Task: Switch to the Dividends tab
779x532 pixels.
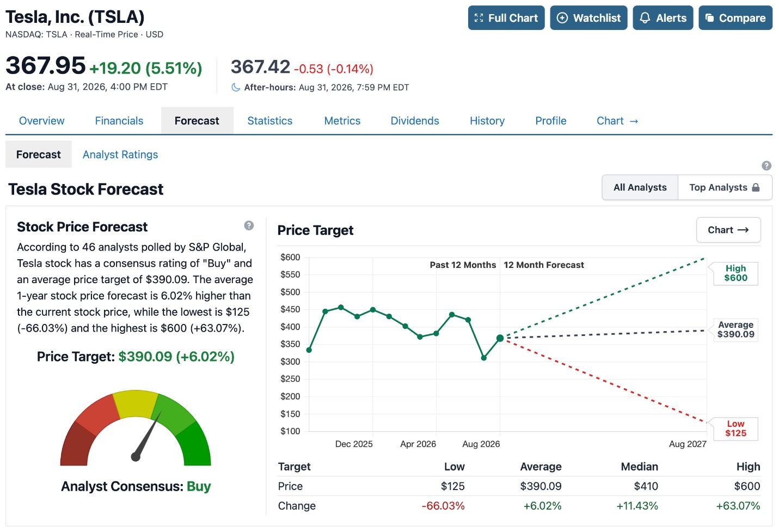Action: [x=415, y=121]
